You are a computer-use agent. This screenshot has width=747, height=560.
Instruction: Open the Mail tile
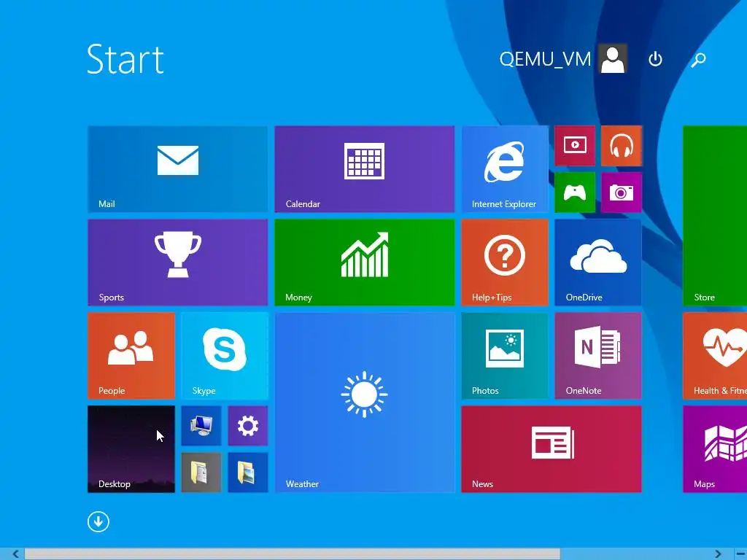point(178,169)
